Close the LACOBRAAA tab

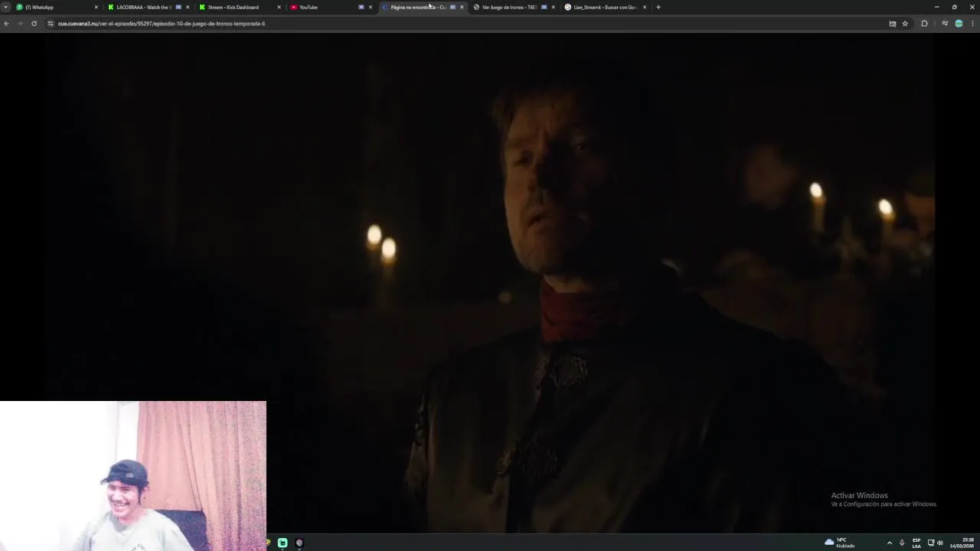188,7
